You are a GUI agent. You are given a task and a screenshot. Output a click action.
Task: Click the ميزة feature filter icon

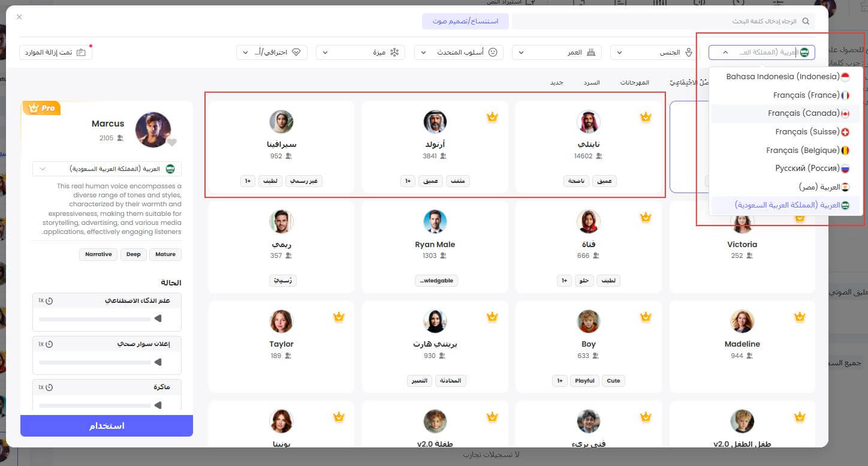tap(394, 52)
